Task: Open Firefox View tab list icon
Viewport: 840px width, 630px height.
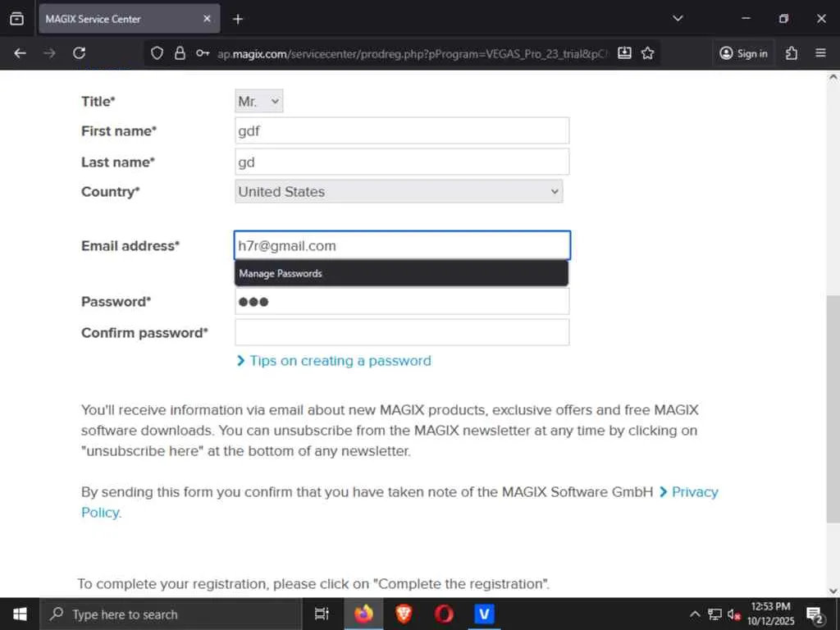Action: pyautogui.click(x=16, y=19)
